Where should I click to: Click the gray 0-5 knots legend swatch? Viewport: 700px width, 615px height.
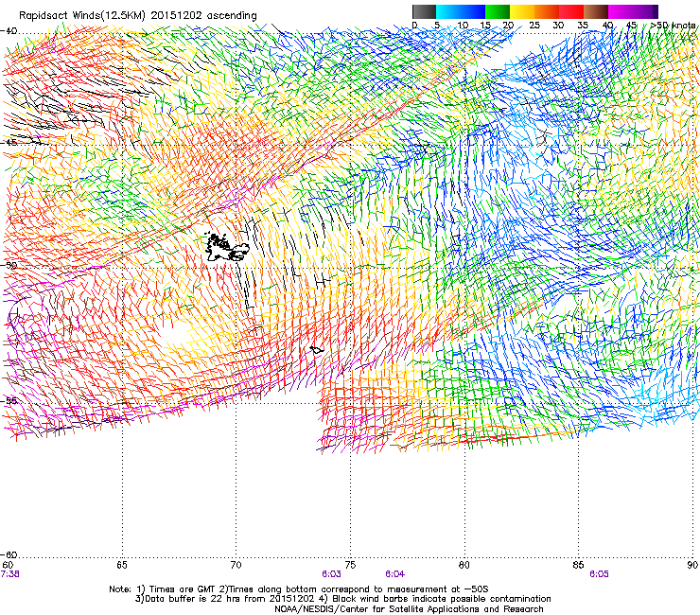click(x=424, y=11)
